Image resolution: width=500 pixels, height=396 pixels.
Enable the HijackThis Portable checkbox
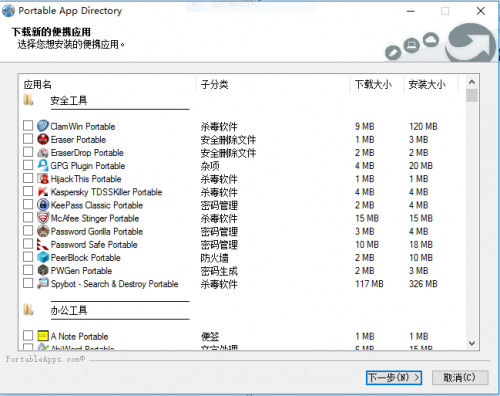pyautogui.click(x=28, y=178)
